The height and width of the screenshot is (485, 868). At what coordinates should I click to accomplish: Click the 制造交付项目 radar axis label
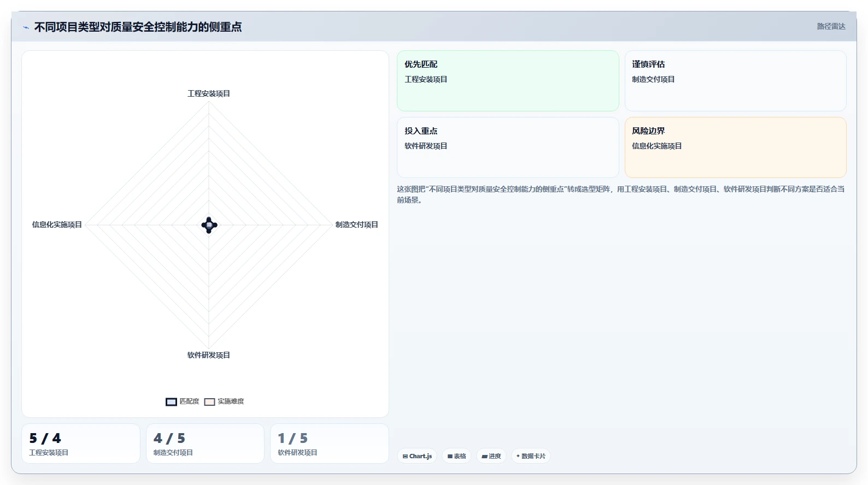point(356,224)
